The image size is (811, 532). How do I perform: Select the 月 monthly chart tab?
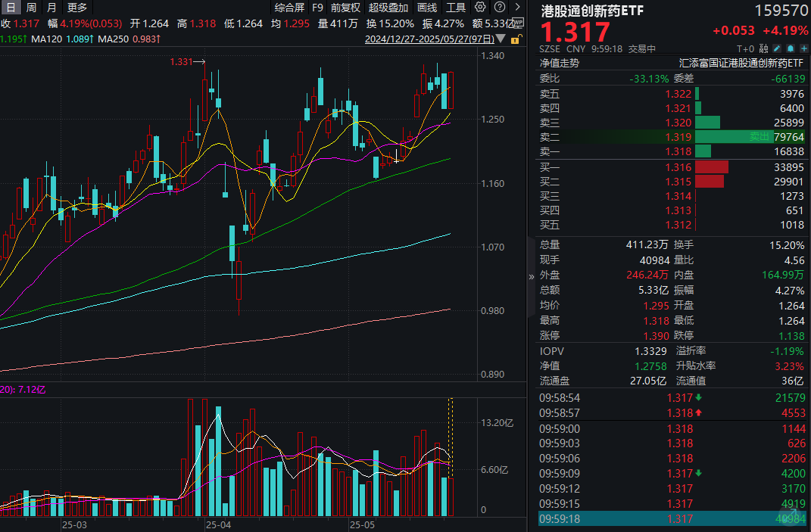(50, 7)
